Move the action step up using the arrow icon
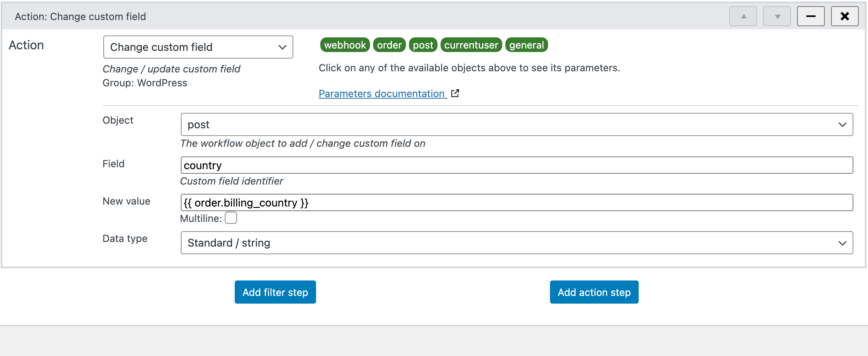The width and height of the screenshot is (868, 356). point(742,16)
